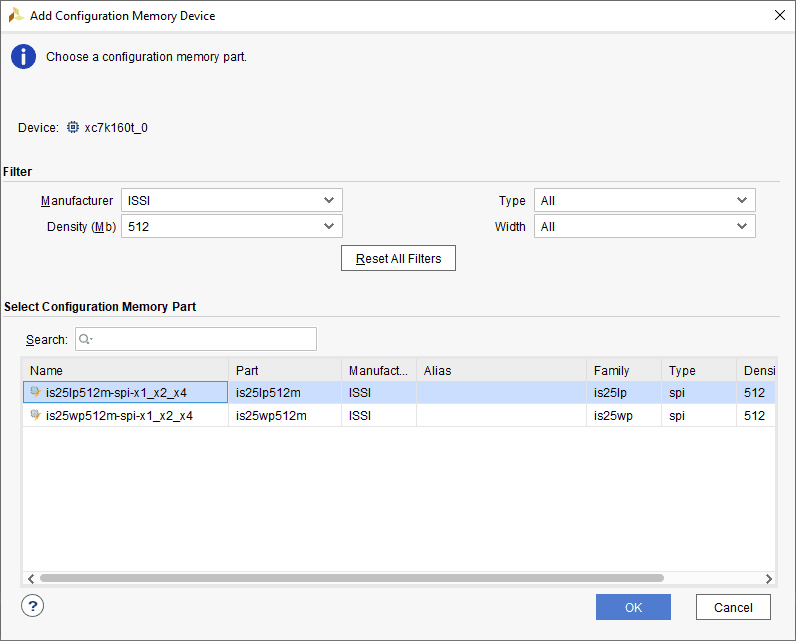796x641 pixels.
Task: Open the Manufacturer dropdown
Action: click(231, 200)
